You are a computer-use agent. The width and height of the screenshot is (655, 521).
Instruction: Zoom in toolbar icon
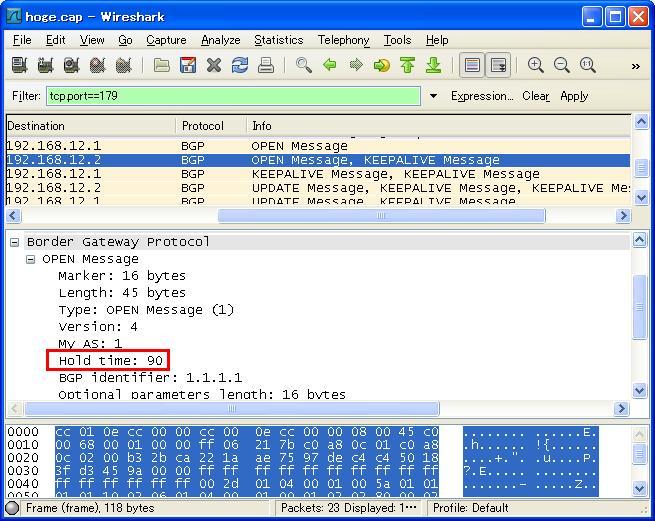click(536, 65)
